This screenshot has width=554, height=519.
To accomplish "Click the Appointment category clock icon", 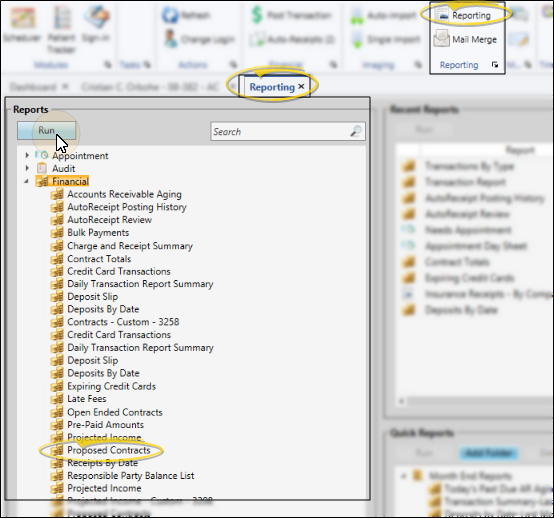I will coord(42,155).
